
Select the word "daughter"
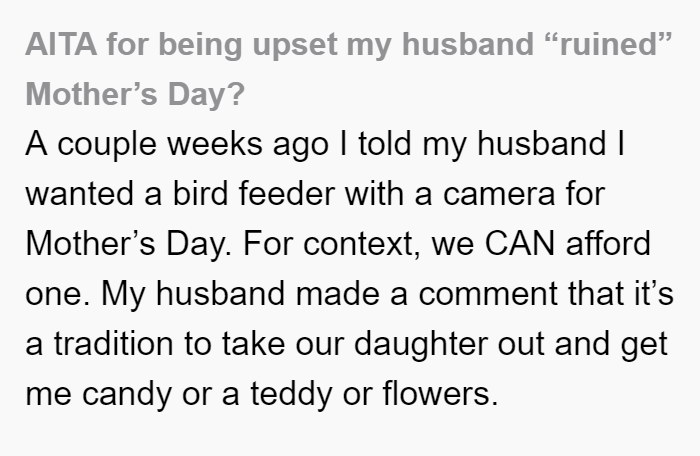421,345
